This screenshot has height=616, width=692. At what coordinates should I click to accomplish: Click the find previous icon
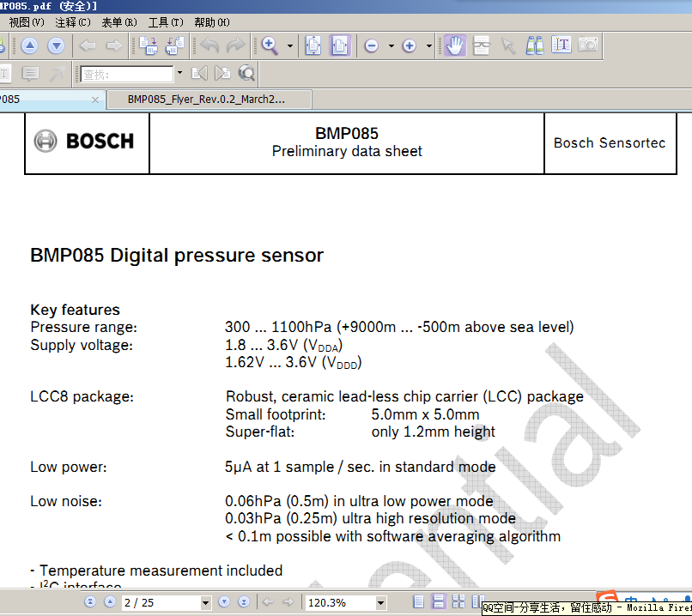[x=199, y=73]
